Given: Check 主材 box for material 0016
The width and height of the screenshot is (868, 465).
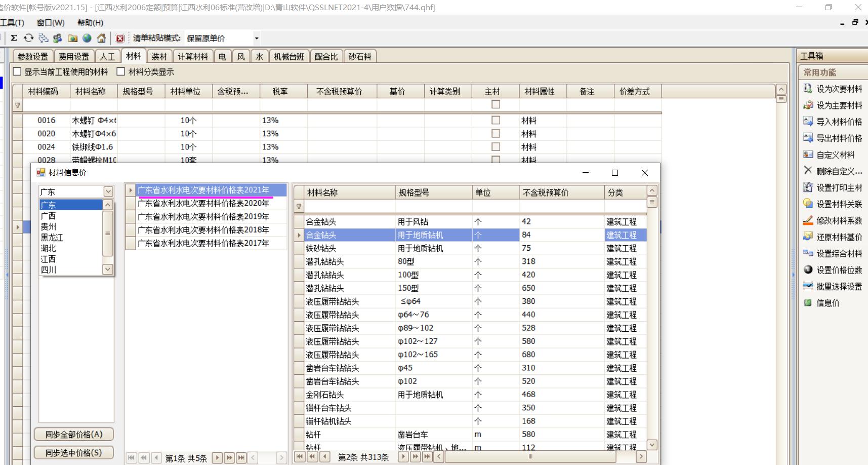Looking at the screenshot, I should click(x=495, y=120).
